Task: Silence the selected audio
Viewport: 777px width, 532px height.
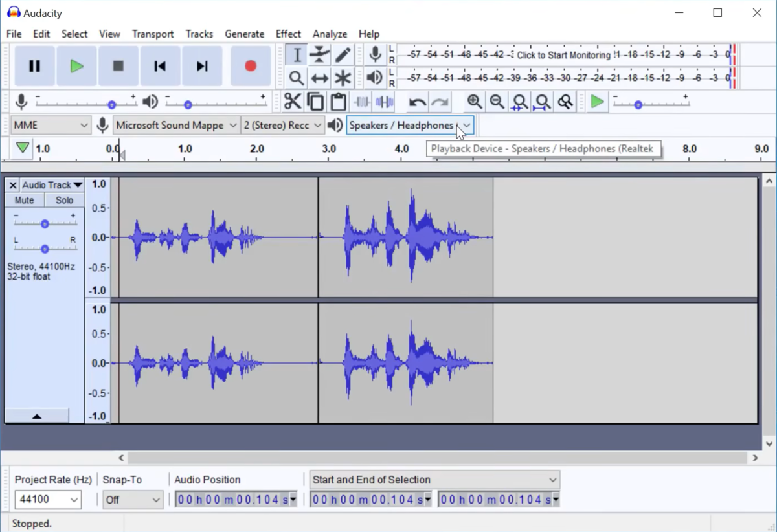Action: 384,102
